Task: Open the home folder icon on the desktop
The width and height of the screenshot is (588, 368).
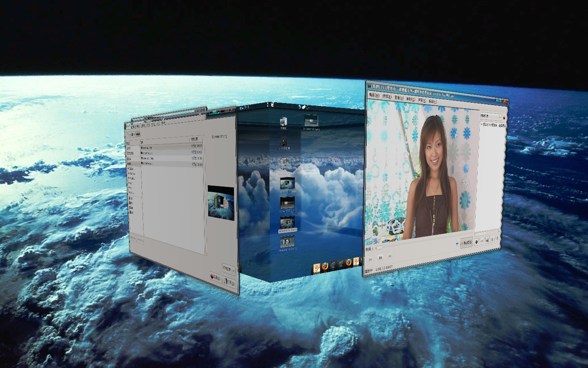Action: click(284, 143)
